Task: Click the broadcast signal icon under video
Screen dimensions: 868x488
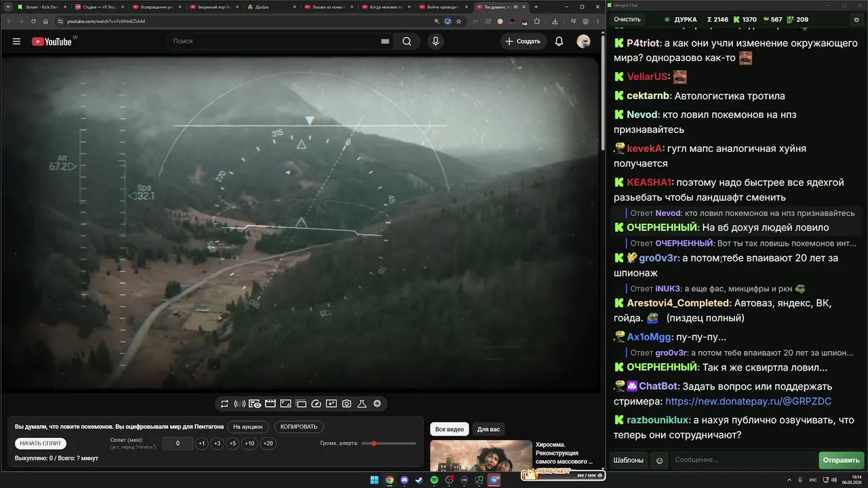Action: coord(239,404)
